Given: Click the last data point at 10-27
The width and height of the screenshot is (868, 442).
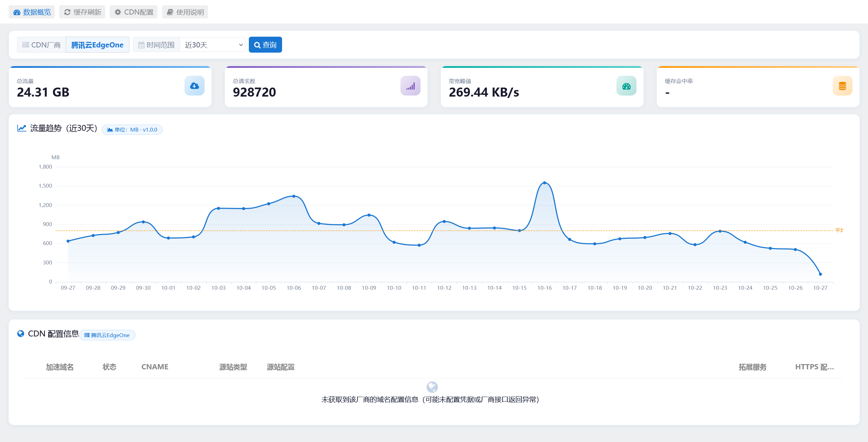Looking at the screenshot, I should [820, 274].
